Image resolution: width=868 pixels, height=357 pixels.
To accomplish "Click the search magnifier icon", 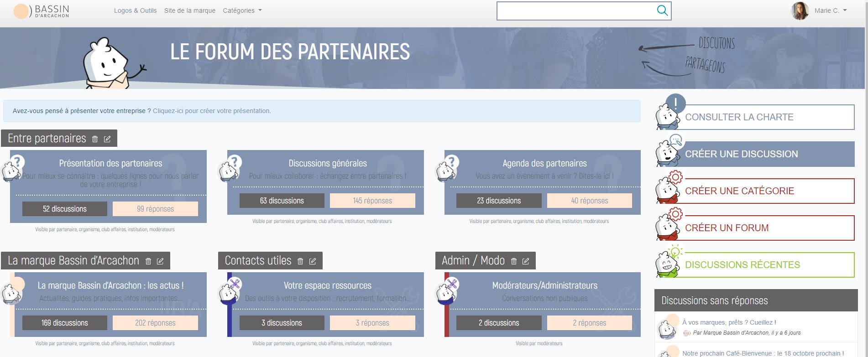I will [x=662, y=10].
